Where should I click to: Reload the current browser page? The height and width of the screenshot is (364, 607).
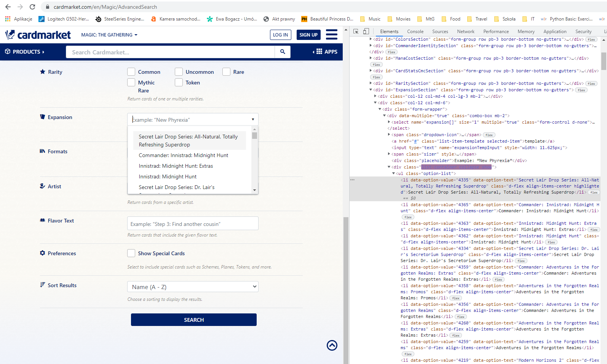coord(32,7)
